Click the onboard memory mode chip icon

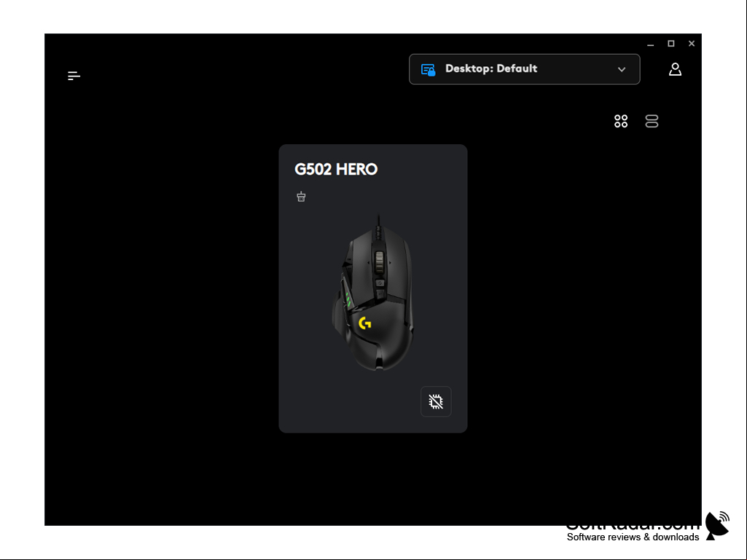click(x=436, y=401)
